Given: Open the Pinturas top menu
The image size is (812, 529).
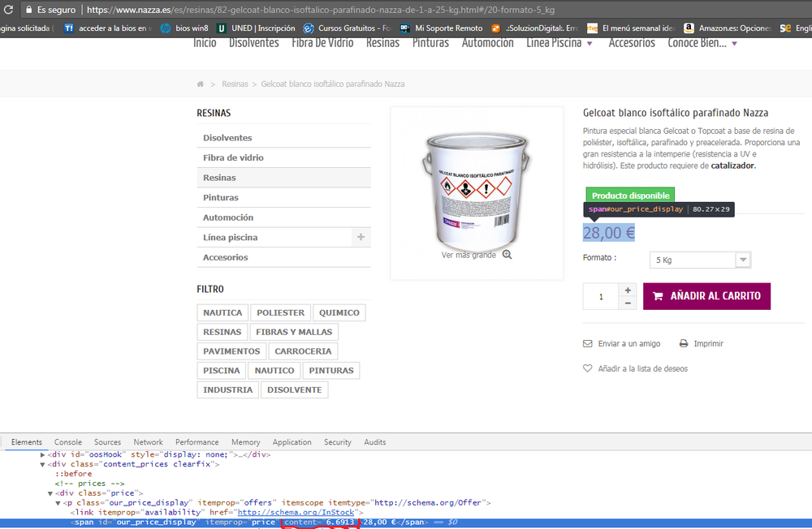Looking at the screenshot, I should pyautogui.click(x=430, y=43).
